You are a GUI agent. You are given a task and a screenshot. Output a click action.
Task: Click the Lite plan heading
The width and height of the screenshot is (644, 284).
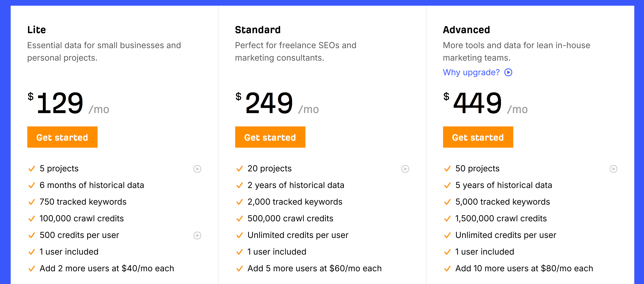point(37,30)
